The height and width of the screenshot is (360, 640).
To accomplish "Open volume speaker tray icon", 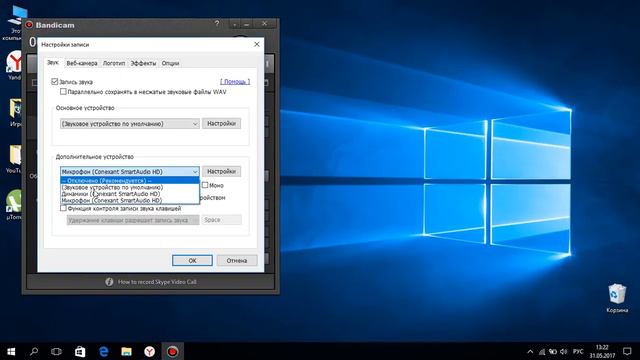I will pyautogui.click(x=564, y=351).
